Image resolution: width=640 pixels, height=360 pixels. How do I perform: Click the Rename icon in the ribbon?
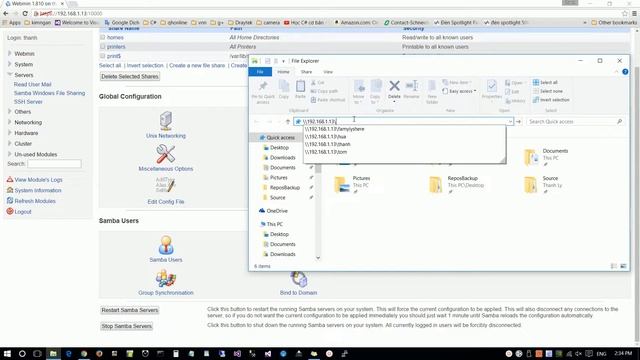tap(411, 86)
